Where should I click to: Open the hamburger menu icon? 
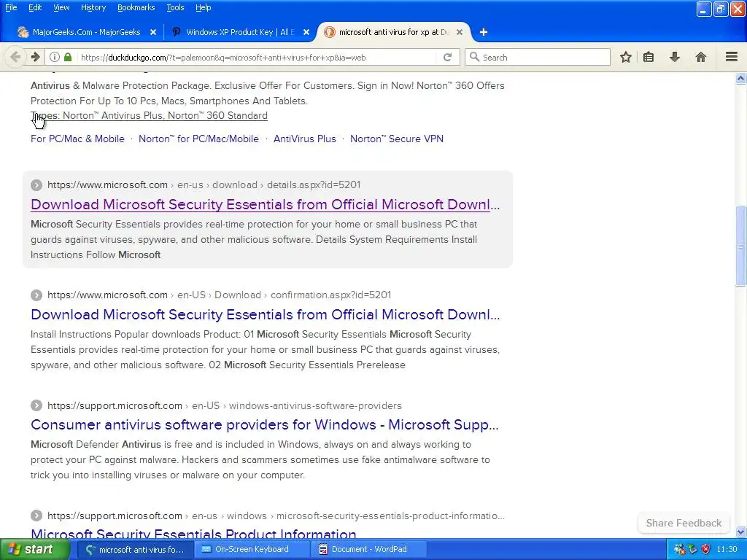732,57
